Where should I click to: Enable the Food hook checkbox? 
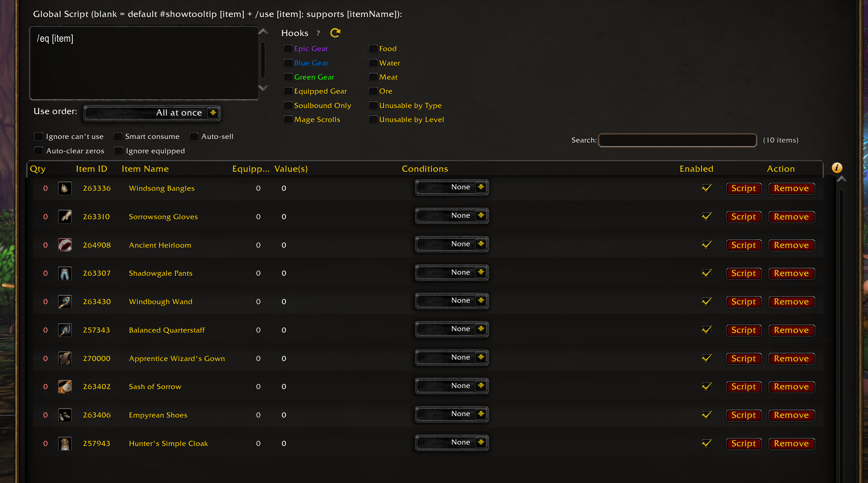(x=373, y=49)
